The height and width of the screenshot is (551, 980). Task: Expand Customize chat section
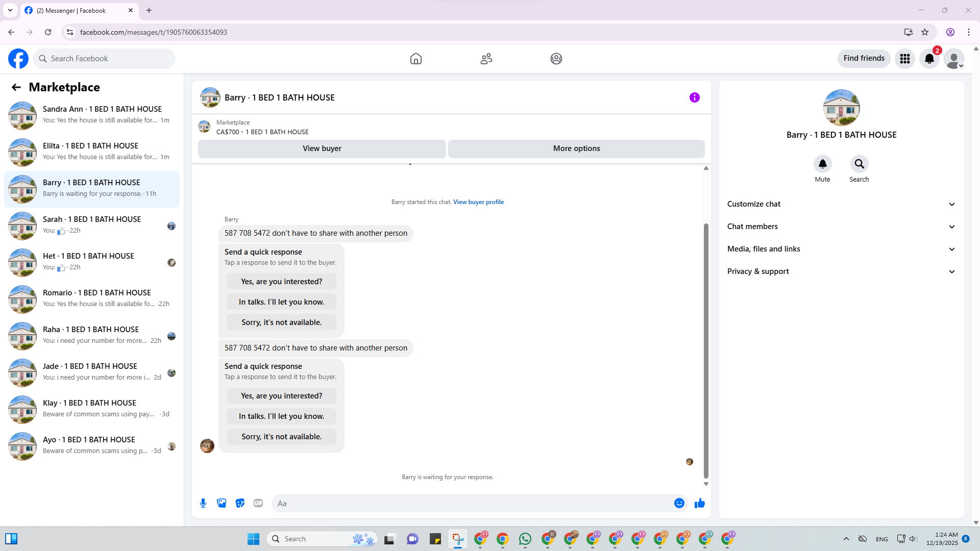841,204
